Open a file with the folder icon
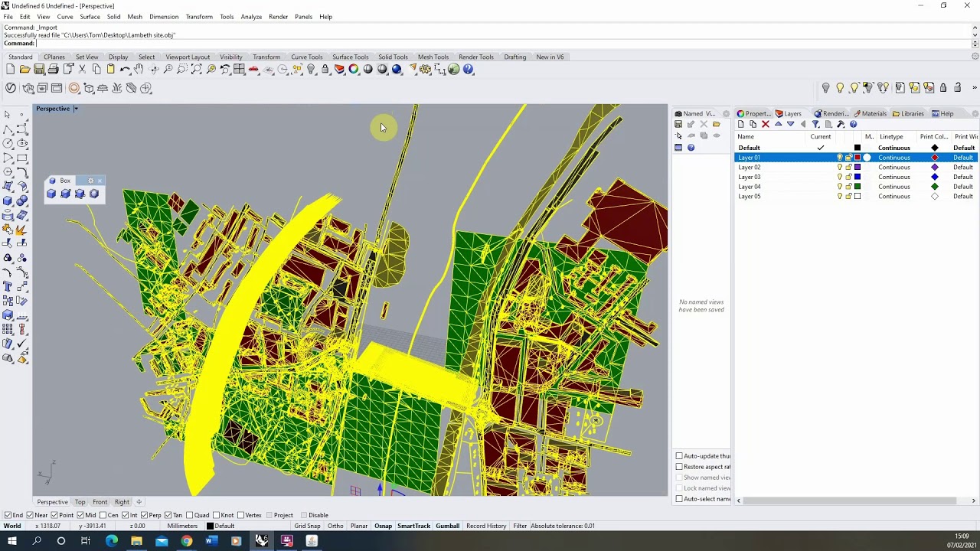 (x=24, y=70)
